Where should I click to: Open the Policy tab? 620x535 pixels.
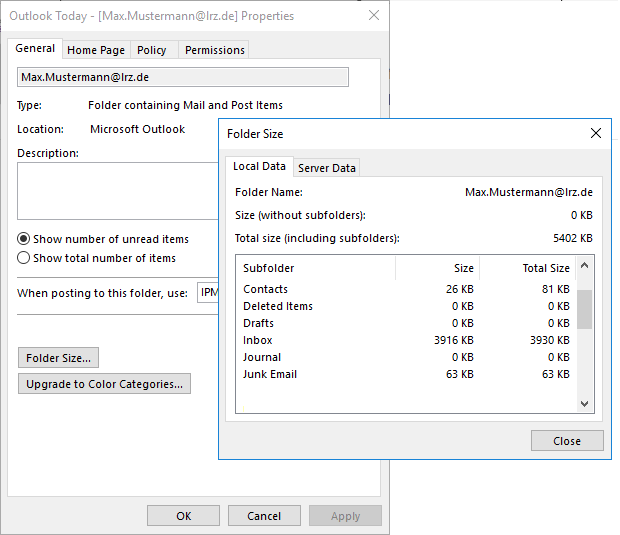click(x=152, y=50)
